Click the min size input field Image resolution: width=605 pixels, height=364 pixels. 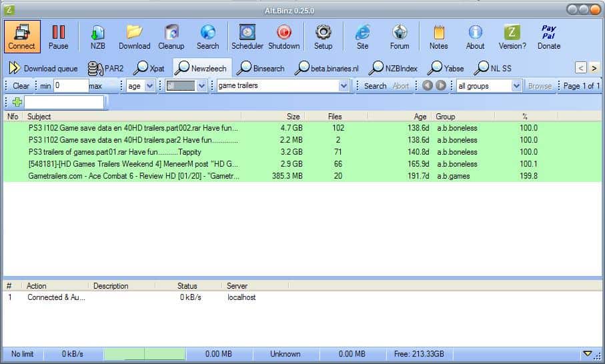pyautogui.click(x=71, y=85)
